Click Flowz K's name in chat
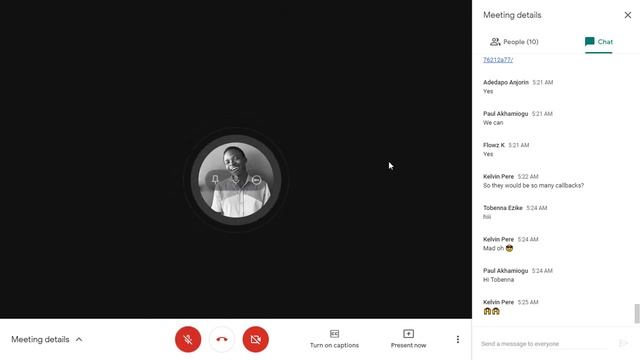 (x=494, y=145)
